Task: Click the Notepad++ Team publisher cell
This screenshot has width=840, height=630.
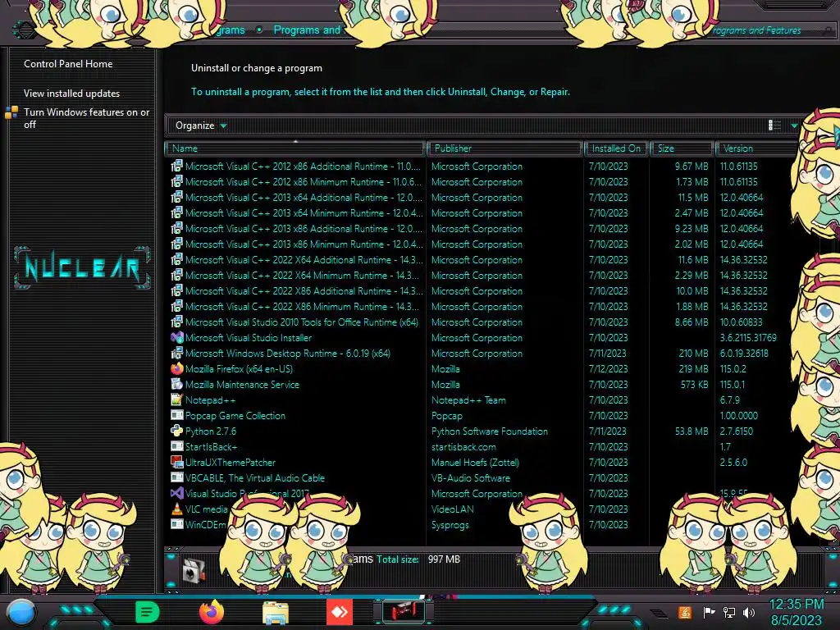Action: point(468,399)
